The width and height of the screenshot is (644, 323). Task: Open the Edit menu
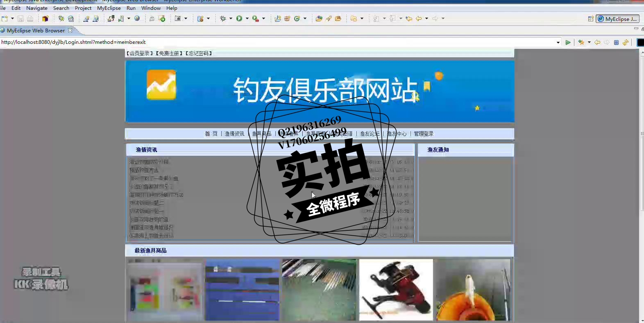click(x=16, y=8)
